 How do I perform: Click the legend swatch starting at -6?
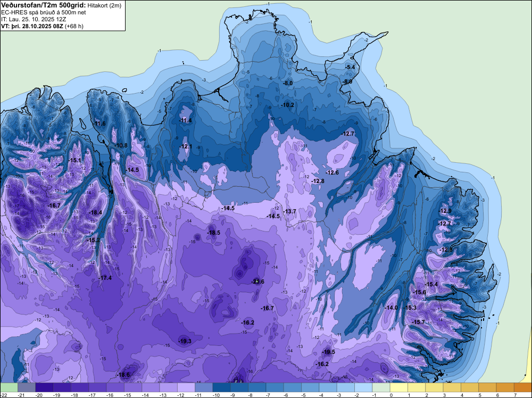(293, 387)
